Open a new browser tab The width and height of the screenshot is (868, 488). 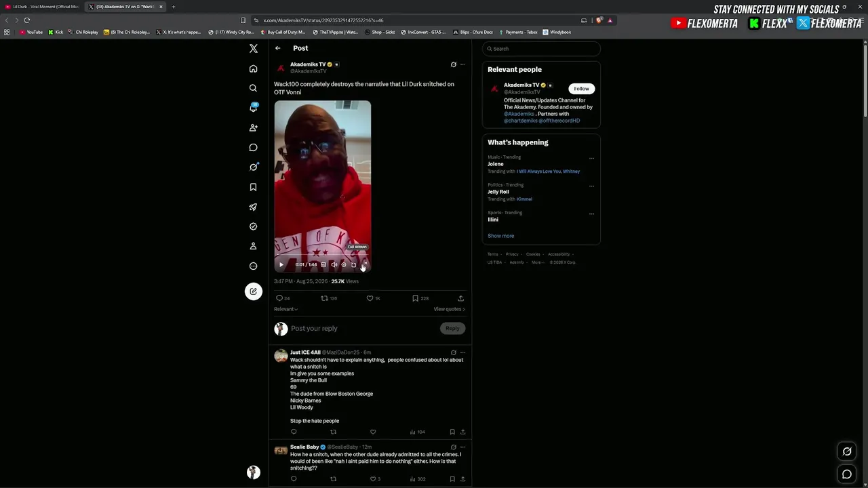(x=173, y=7)
